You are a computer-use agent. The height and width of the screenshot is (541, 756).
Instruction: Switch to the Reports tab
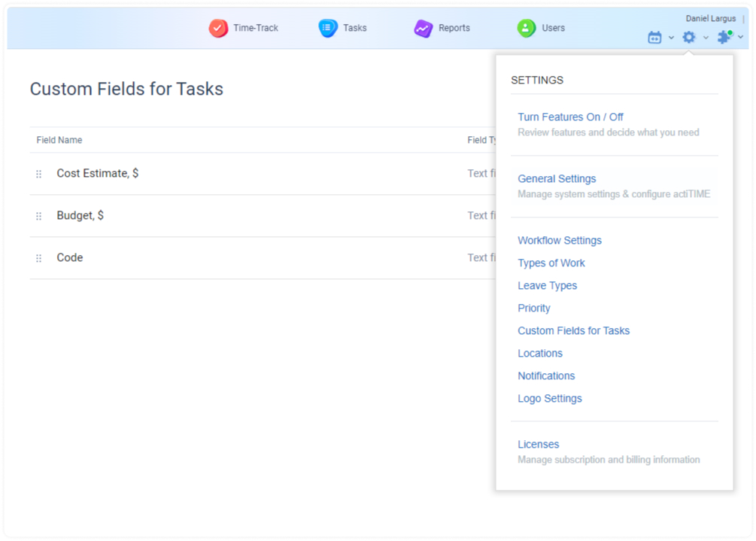[442, 28]
